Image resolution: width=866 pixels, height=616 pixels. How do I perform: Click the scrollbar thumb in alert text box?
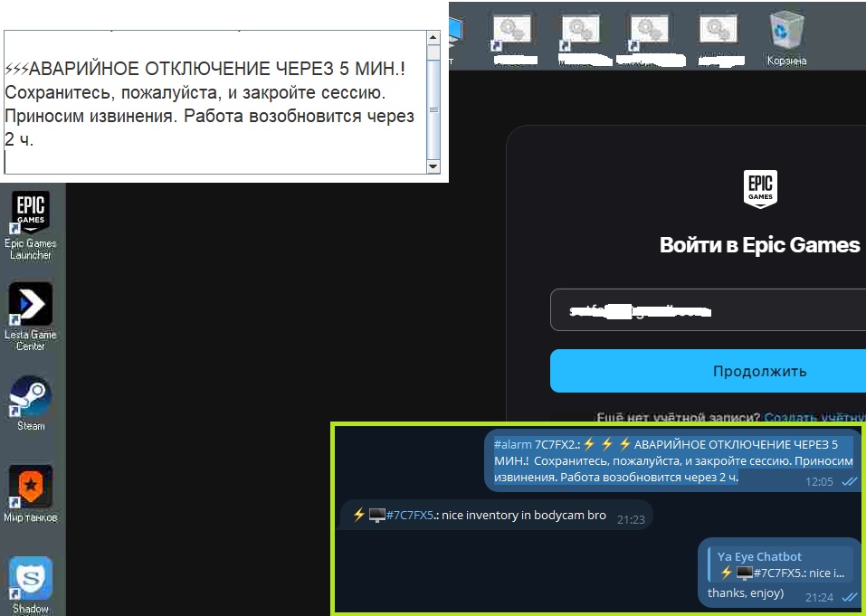tap(433, 109)
